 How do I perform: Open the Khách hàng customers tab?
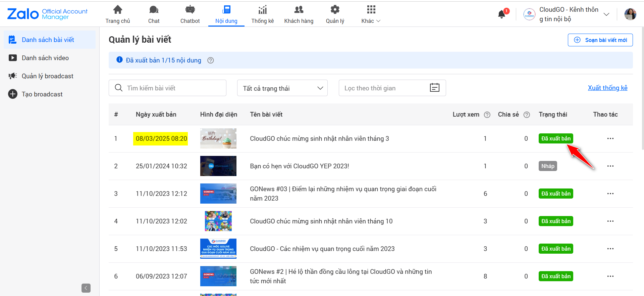[299, 14]
